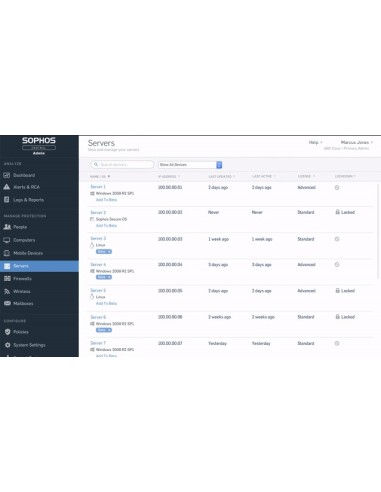Sort by License column
381x492 pixels.
(306, 176)
